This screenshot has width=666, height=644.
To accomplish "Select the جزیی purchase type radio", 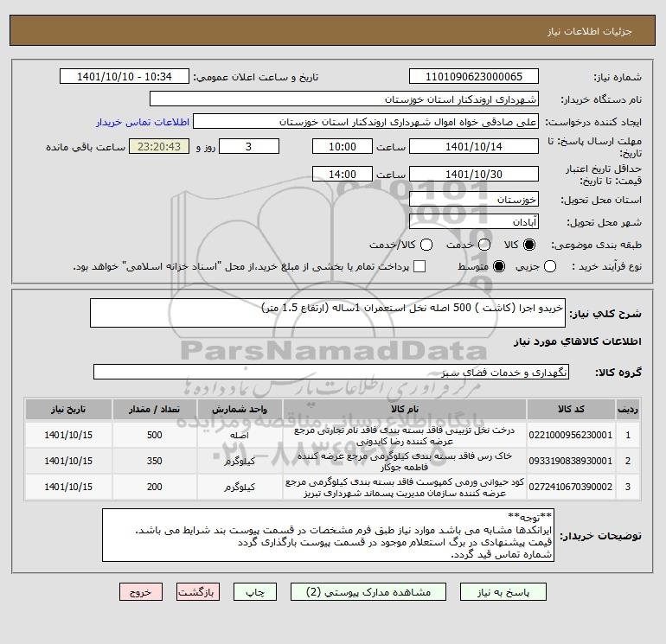I will click(550, 266).
